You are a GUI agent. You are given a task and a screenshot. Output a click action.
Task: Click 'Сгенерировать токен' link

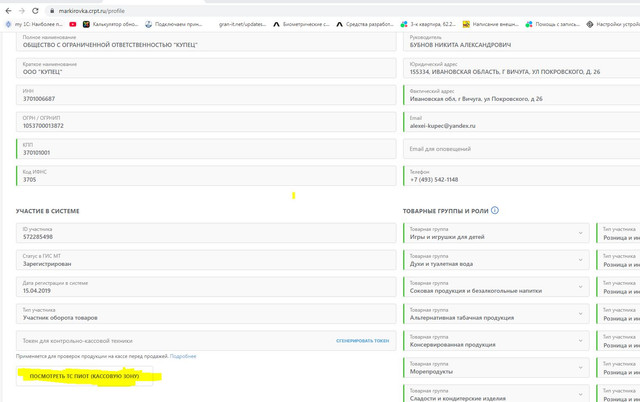coord(362,341)
